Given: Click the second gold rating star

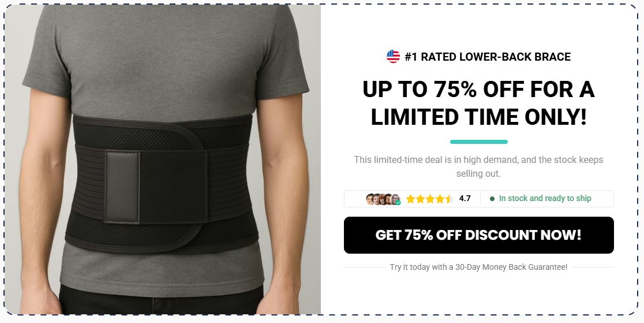Looking at the screenshot, I should [x=420, y=199].
